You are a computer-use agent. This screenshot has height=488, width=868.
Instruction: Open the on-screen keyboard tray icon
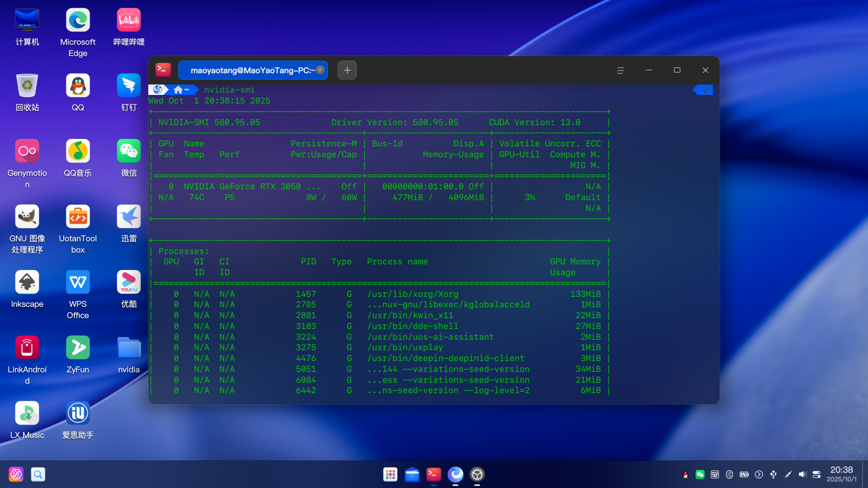pyautogui.click(x=715, y=474)
